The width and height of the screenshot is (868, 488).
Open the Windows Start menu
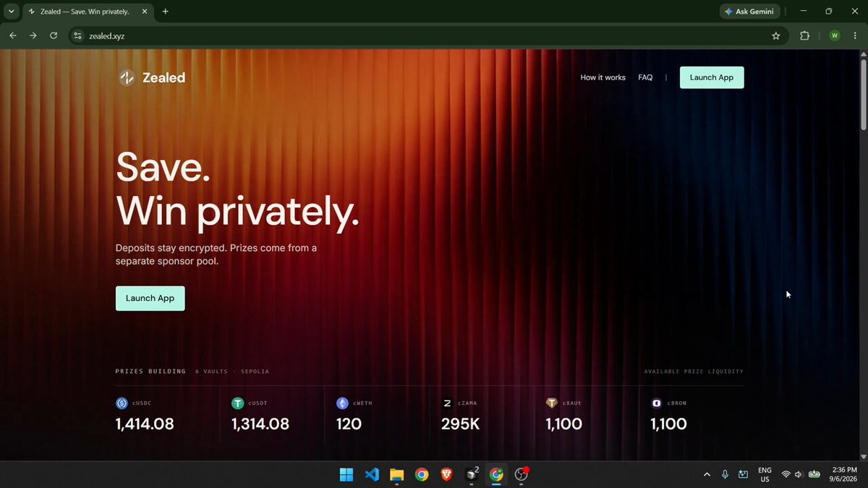point(346,474)
